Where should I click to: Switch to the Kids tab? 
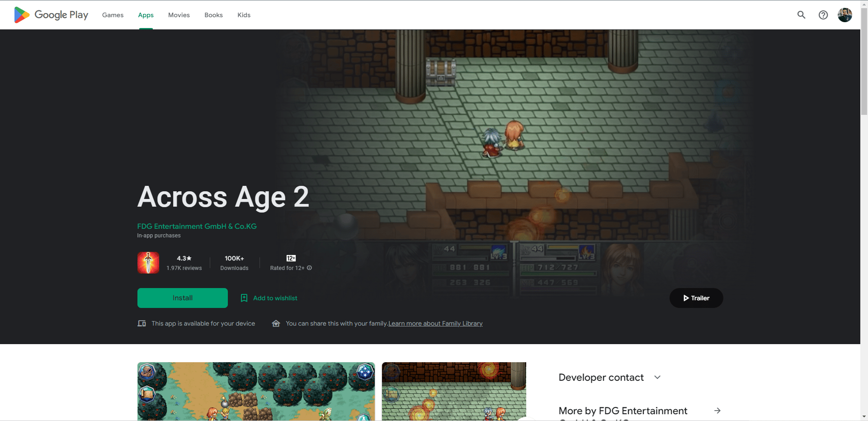click(x=244, y=15)
